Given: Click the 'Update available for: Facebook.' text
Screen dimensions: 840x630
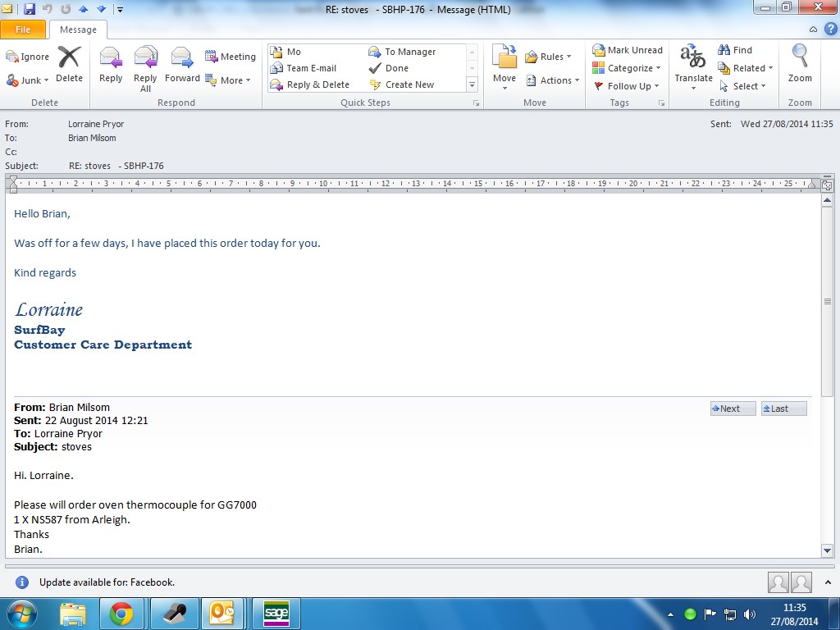Looking at the screenshot, I should (107, 582).
